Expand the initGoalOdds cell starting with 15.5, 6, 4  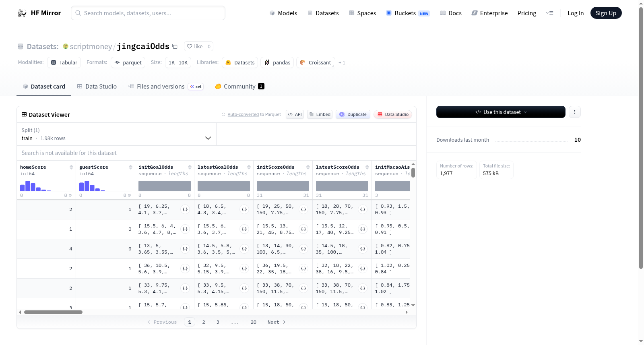point(185,229)
